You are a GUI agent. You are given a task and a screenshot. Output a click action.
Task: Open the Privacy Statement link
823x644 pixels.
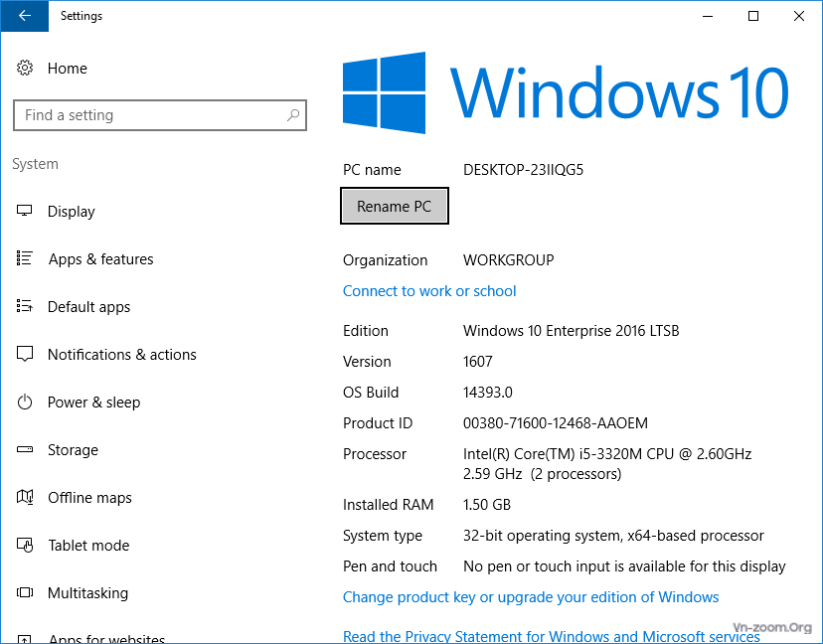click(551, 636)
